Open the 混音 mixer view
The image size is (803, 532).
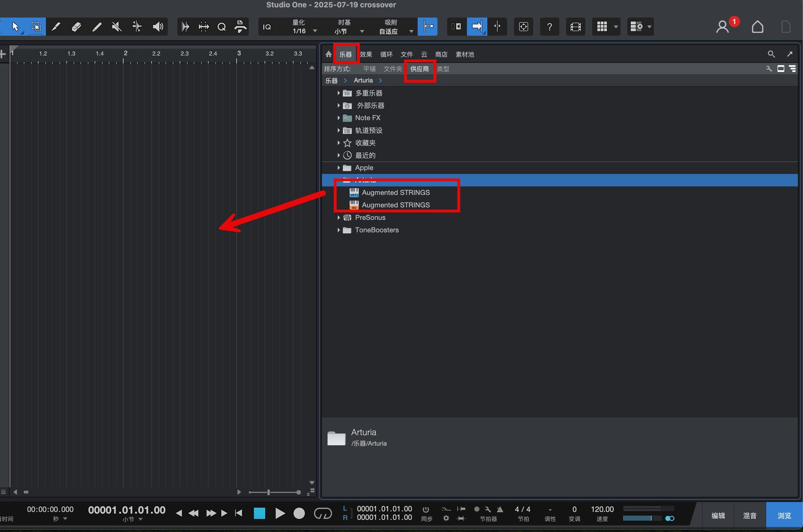[x=749, y=516]
